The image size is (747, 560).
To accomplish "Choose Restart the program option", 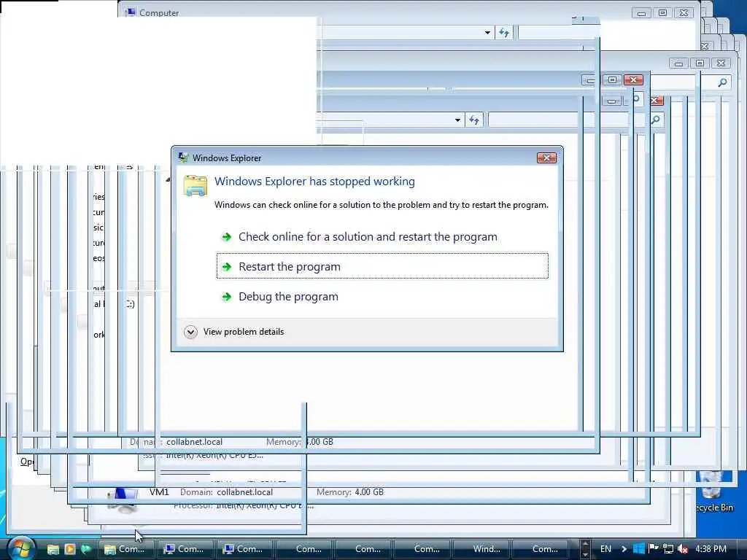I will (382, 266).
